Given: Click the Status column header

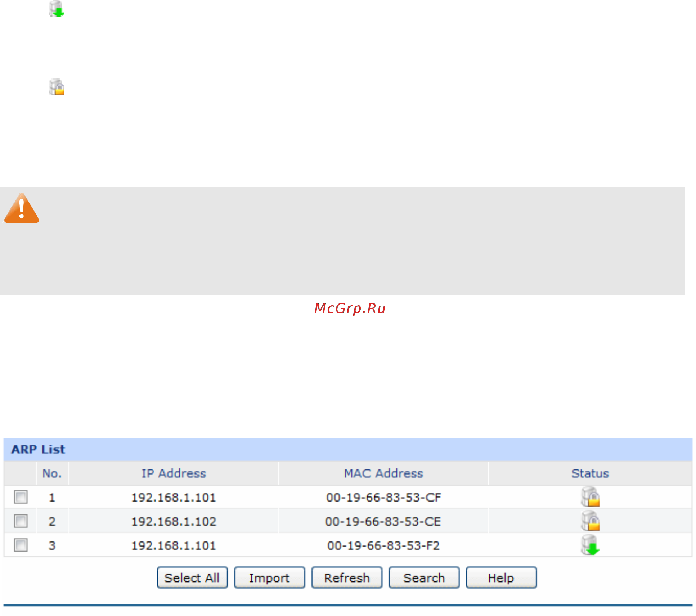Looking at the screenshot, I should pyautogui.click(x=590, y=473).
